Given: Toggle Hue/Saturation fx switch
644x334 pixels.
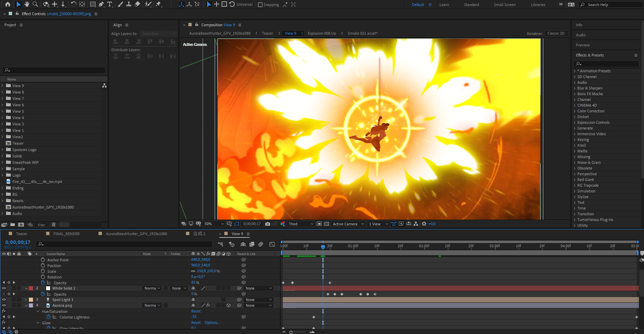Looking at the screenshot, I should (4, 311).
